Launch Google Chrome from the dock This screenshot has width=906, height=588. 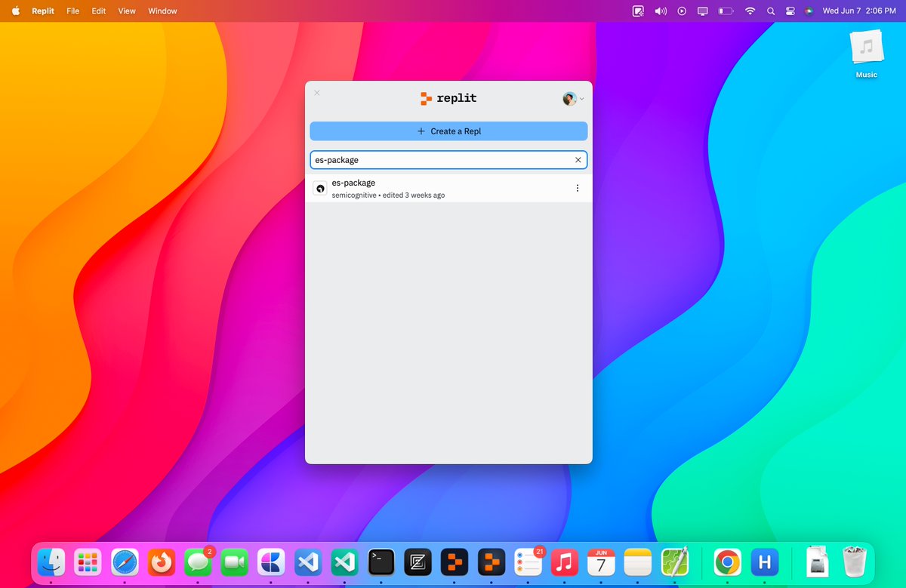coord(728,562)
